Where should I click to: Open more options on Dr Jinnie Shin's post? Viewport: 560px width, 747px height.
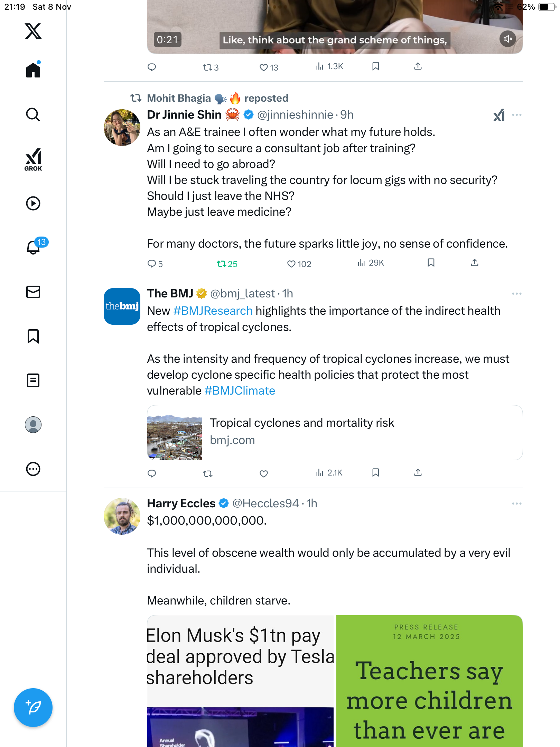pyautogui.click(x=516, y=115)
